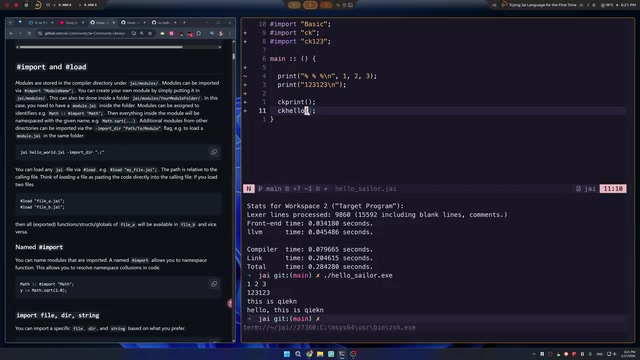Bookmark this page with star icon
This screenshot has width=640, height=360.
[x=150, y=33]
